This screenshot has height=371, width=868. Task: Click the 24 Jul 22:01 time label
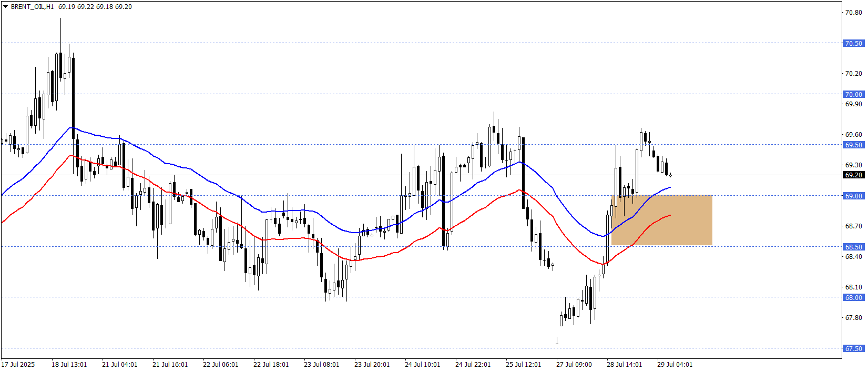473,364
